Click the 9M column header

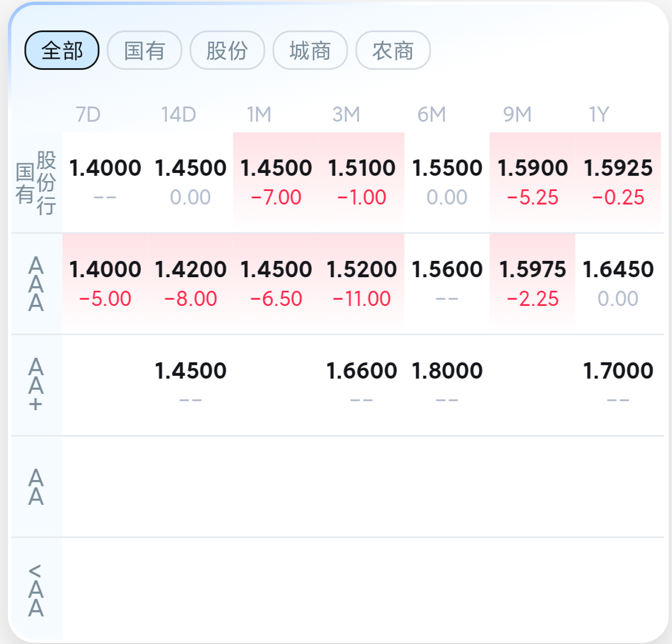(x=518, y=114)
